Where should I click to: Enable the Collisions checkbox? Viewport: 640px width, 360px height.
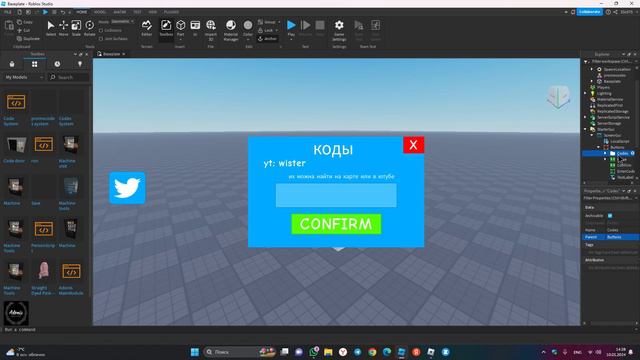click(101, 31)
